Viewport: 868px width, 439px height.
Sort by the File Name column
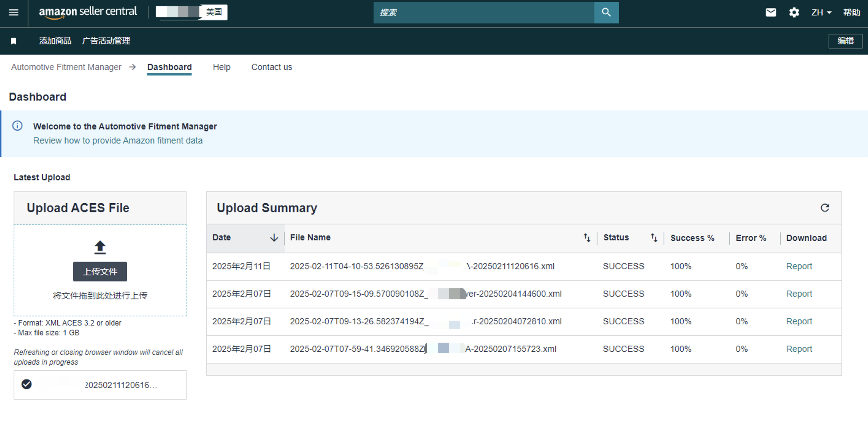[587, 238]
